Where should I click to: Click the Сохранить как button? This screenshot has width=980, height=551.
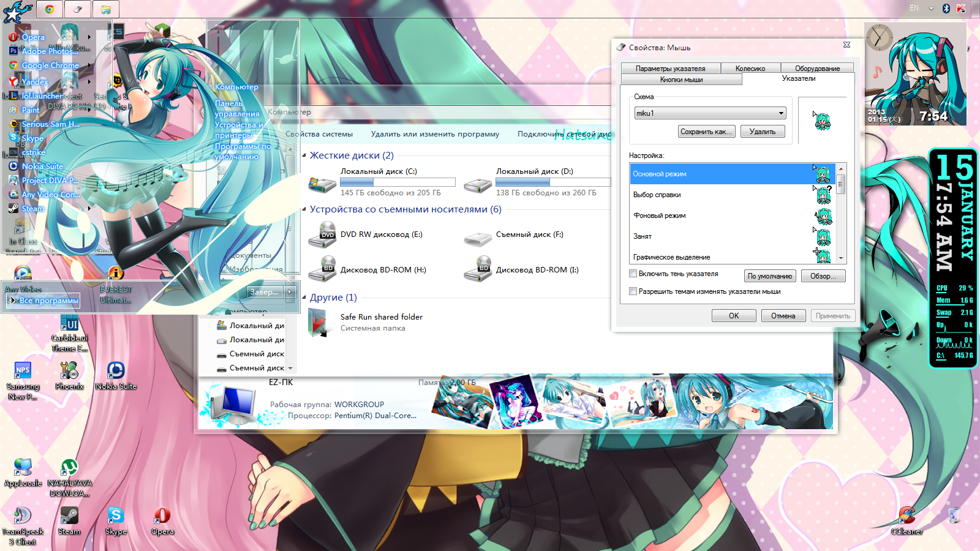click(x=706, y=132)
